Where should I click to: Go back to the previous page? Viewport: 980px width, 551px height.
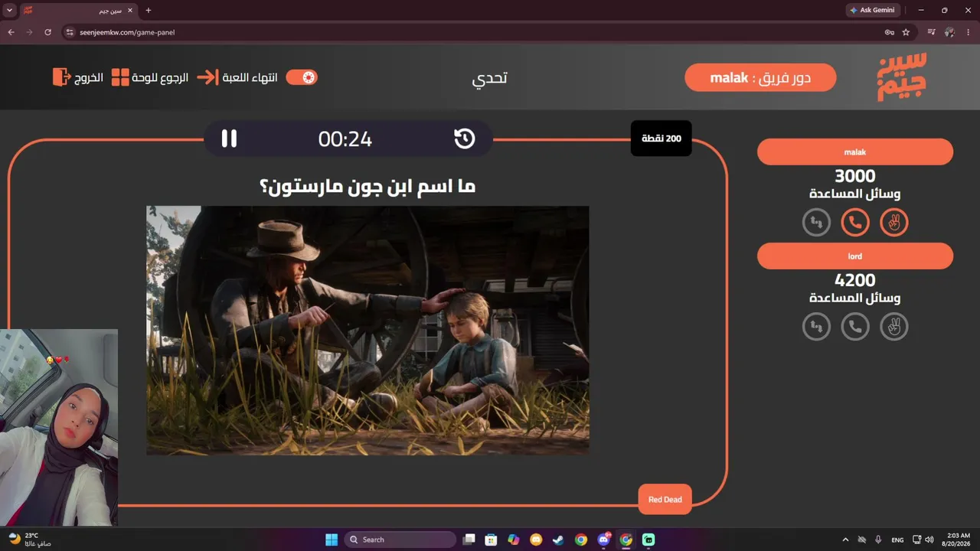tap(11, 32)
